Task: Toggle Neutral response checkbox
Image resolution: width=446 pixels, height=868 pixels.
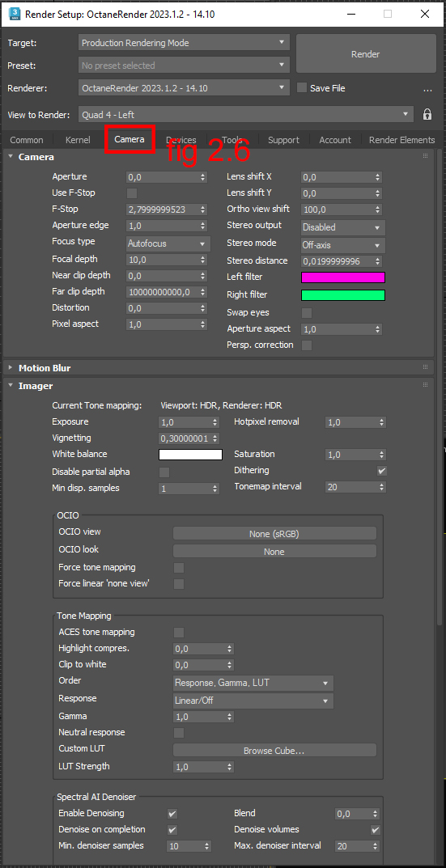Action: click(x=179, y=733)
